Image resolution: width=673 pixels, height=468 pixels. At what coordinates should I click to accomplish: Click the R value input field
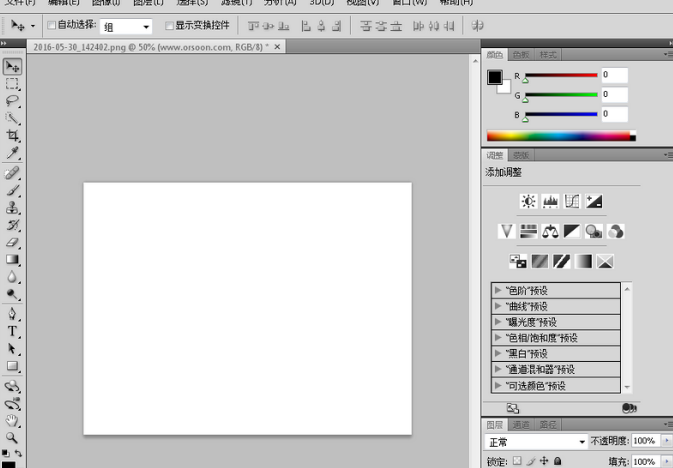click(x=614, y=75)
